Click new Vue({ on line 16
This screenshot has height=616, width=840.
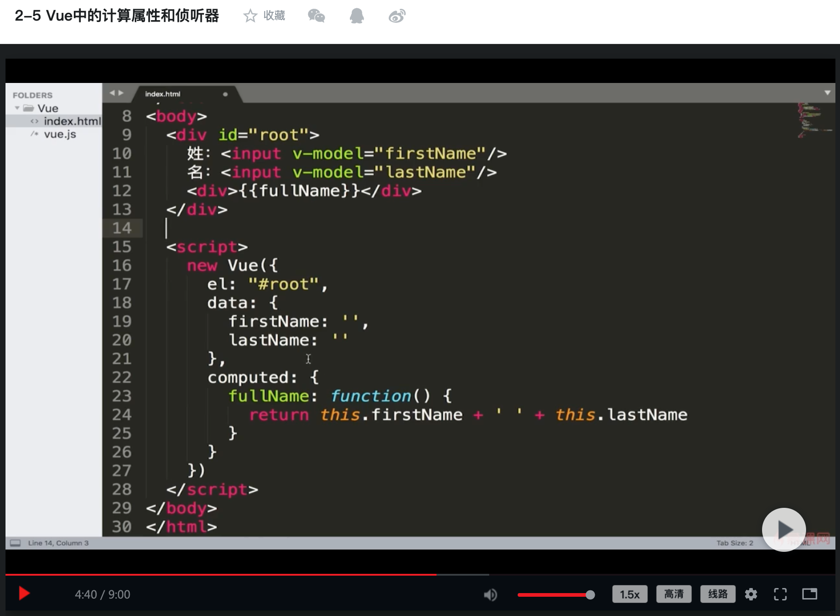coord(232,265)
